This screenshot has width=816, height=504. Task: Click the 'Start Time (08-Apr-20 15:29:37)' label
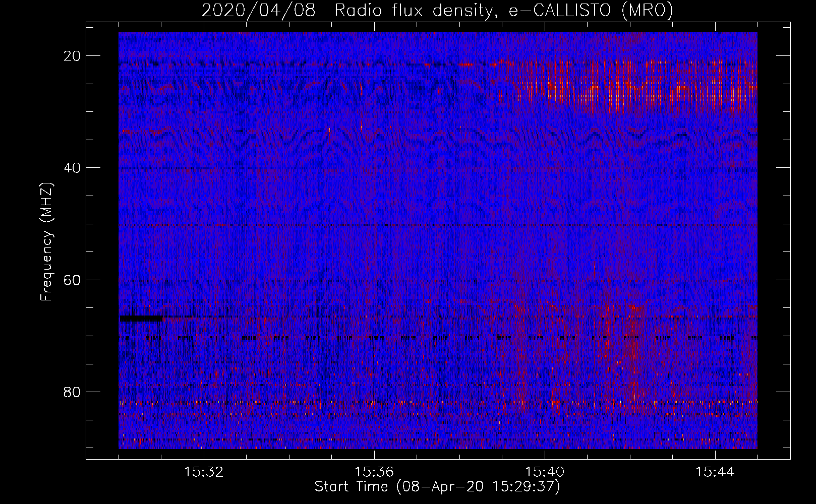tap(437, 487)
